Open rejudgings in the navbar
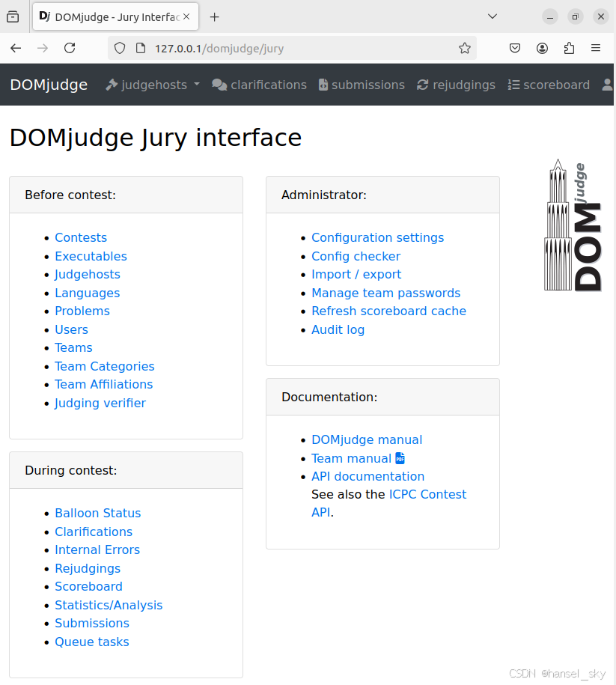This screenshot has width=616, height=685. pyautogui.click(x=456, y=85)
